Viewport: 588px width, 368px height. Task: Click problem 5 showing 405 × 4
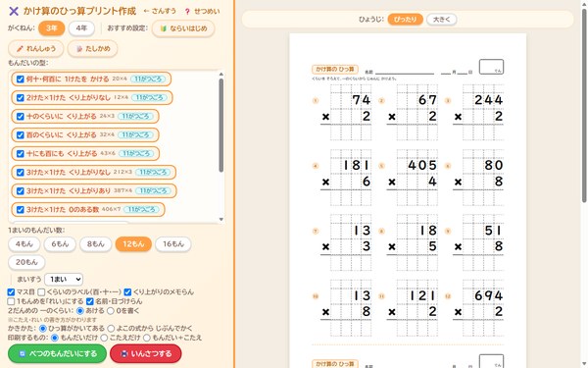click(x=412, y=178)
